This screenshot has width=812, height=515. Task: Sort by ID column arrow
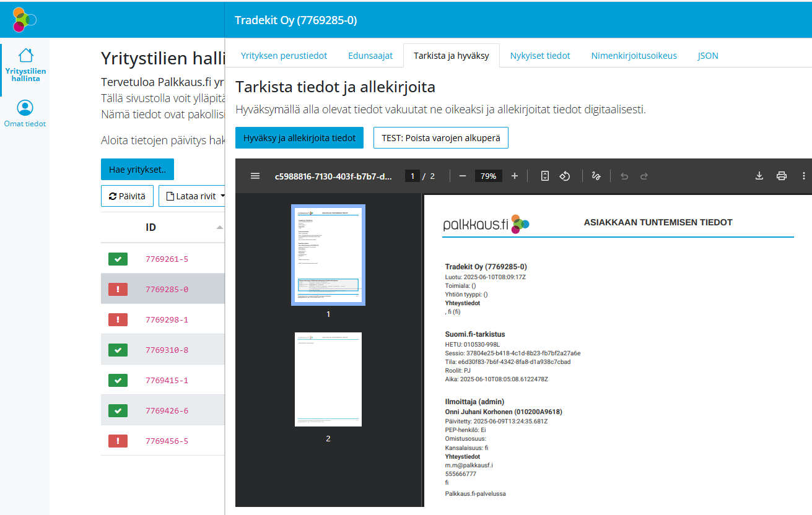pyautogui.click(x=219, y=227)
